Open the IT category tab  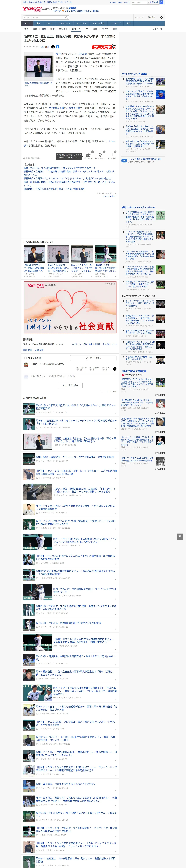(86, 29)
